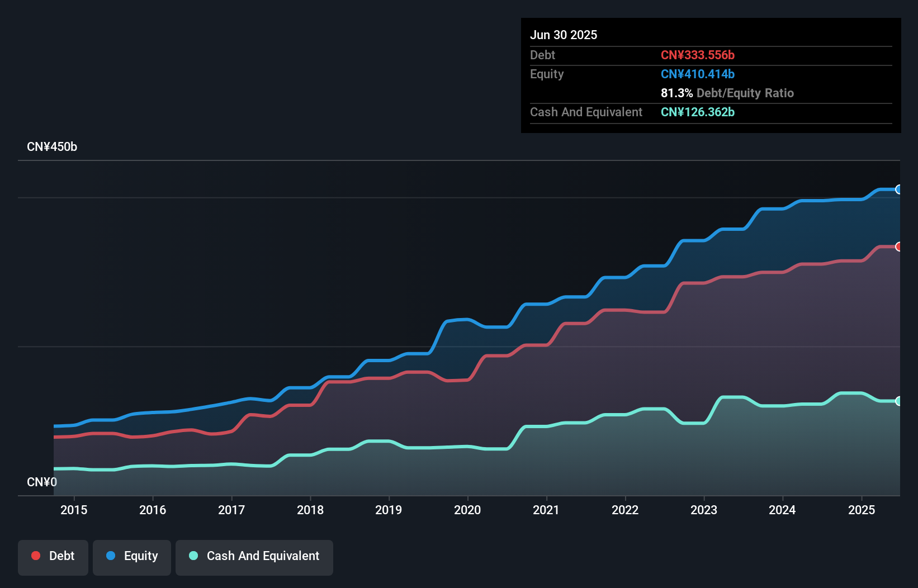The width and height of the screenshot is (918, 588).
Task: Click the 2020 label on the x-axis
Action: tap(468, 510)
